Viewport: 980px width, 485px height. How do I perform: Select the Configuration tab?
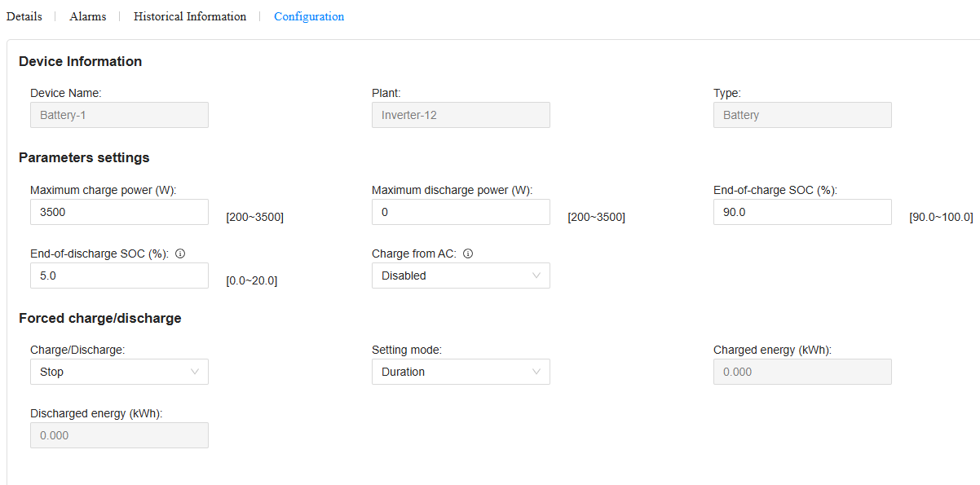[309, 16]
